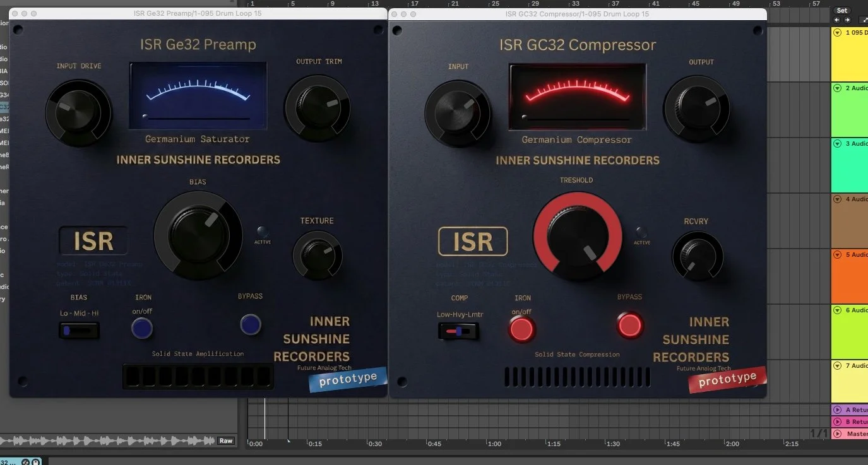
Task: Click the ISR Ge32 Preamp window title bar
Action: click(198, 13)
